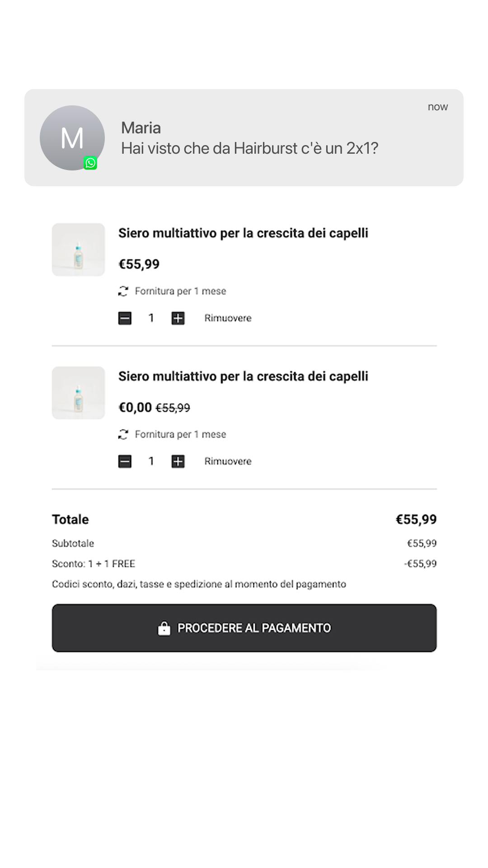Remove the free serum via Rimuovere

[228, 462]
